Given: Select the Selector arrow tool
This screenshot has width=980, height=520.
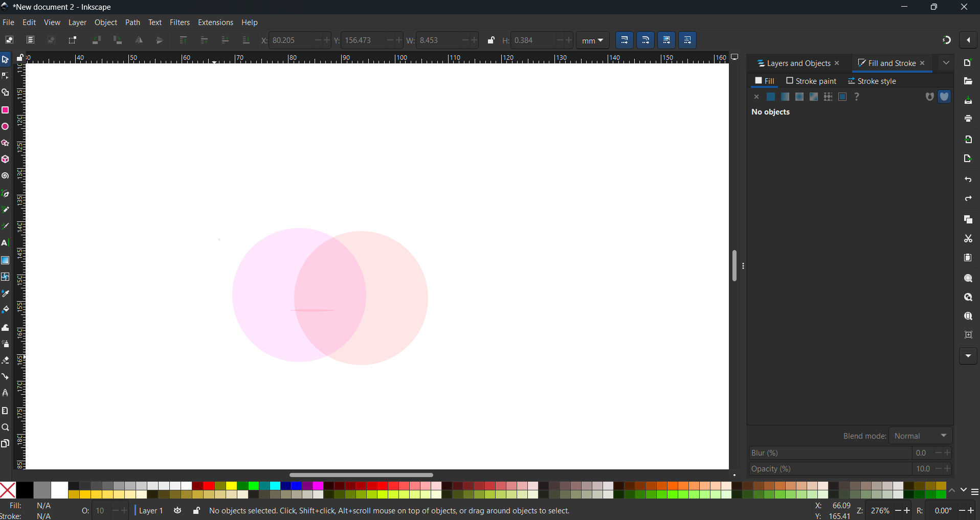Looking at the screenshot, I should (x=5, y=60).
